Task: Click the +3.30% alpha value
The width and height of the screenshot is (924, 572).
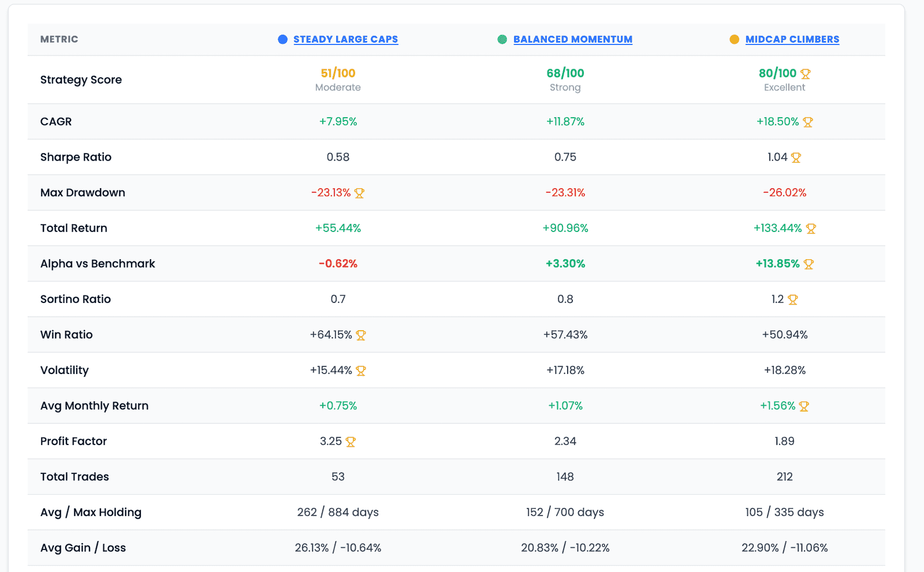Action: (565, 264)
